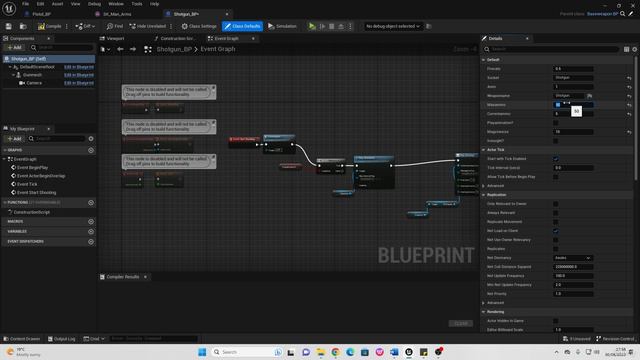Toggle Net Load on Client checkbox

coord(556,231)
